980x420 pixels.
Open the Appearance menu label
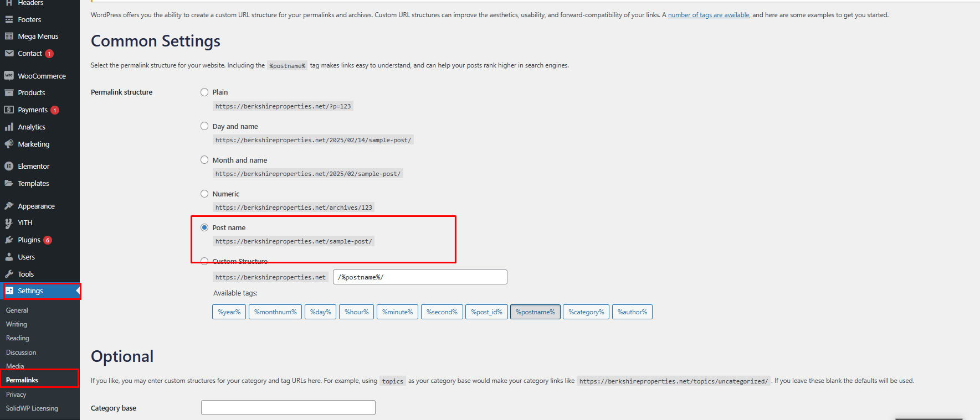pyautogui.click(x=36, y=206)
